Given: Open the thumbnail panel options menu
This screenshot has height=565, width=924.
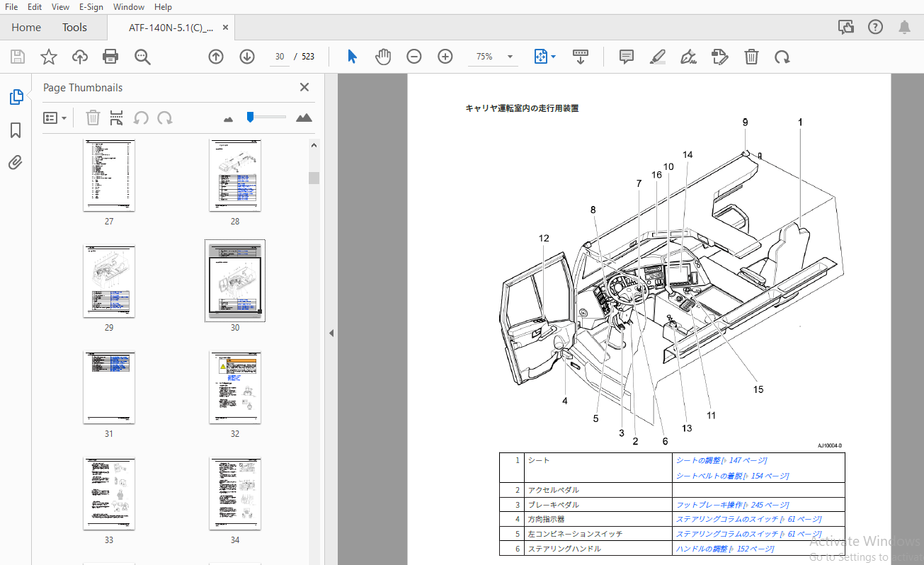Looking at the screenshot, I should pyautogui.click(x=55, y=118).
